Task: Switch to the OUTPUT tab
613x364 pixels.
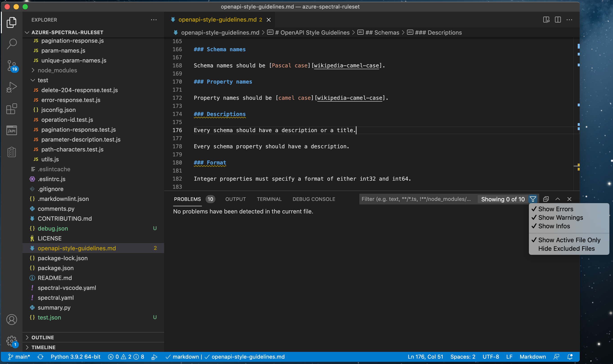Action: 235,199
